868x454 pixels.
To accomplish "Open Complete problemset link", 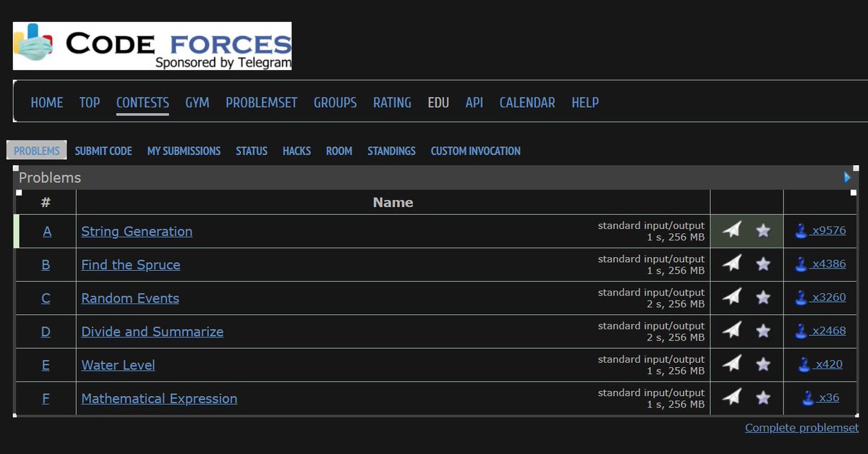I will tap(802, 428).
